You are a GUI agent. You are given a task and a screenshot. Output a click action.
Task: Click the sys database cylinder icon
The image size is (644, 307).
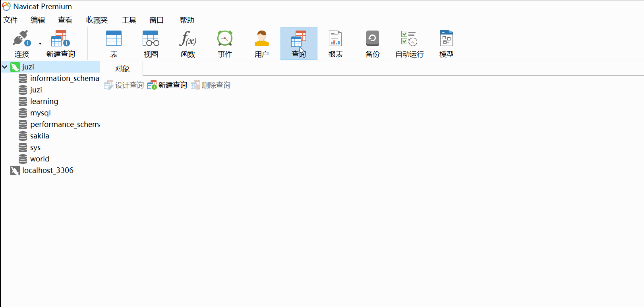23,148
